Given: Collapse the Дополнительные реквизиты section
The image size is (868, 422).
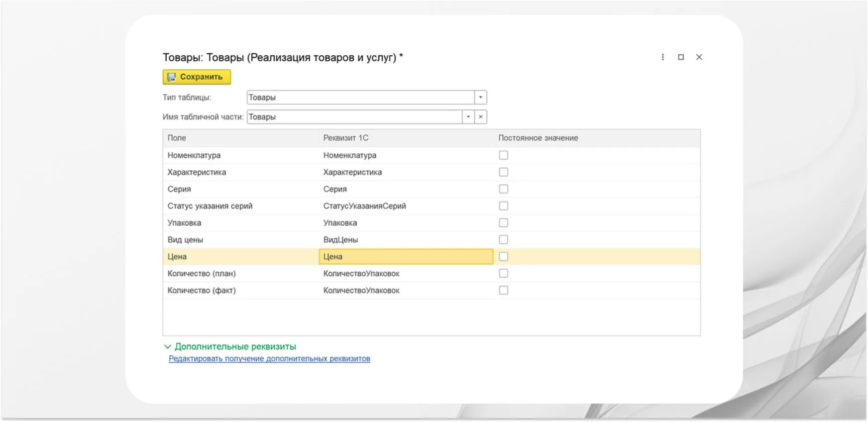Looking at the screenshot, I should point(230,346).
